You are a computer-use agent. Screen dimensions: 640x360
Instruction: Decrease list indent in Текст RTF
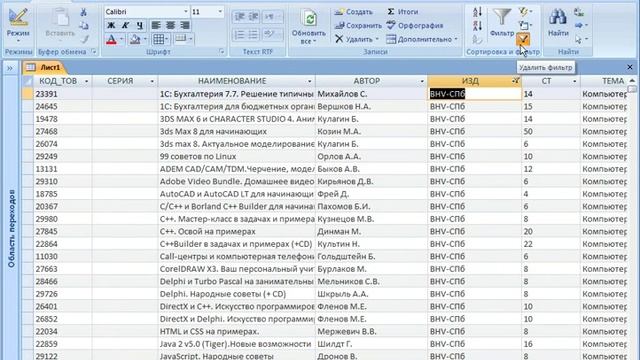[239, 17]
